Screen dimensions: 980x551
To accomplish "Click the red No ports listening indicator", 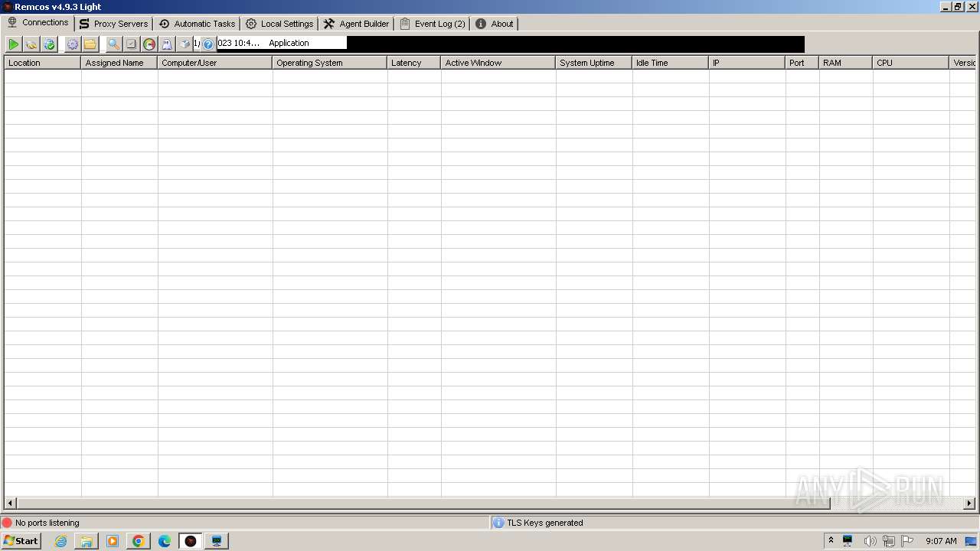I will tap(7, 523).
